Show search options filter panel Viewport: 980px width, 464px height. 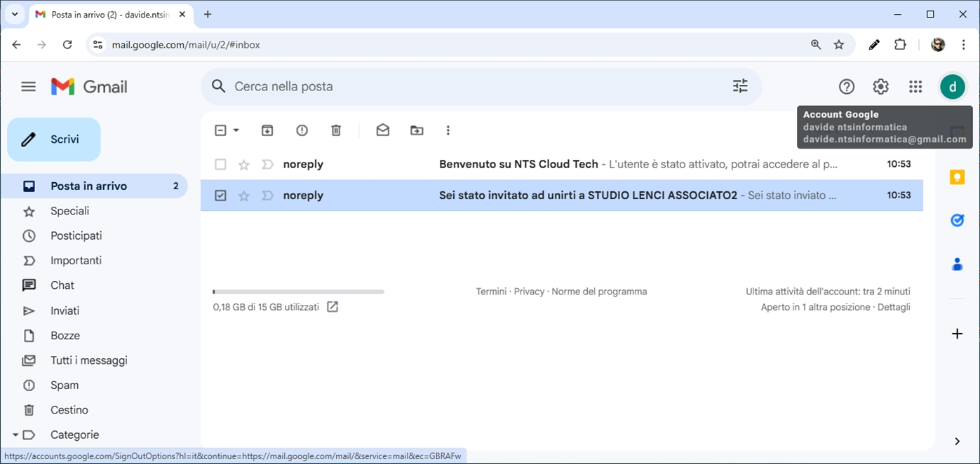[x=740, y=86]
